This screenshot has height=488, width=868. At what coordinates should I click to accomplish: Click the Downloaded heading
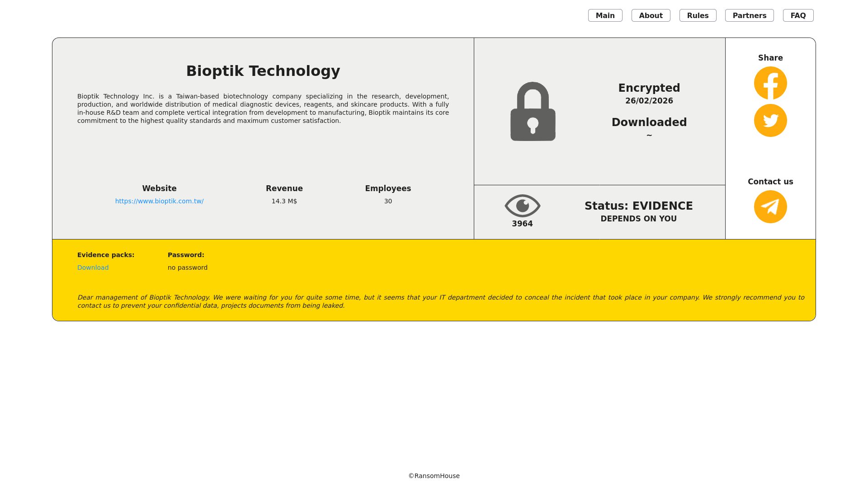[x=649, y=122]
